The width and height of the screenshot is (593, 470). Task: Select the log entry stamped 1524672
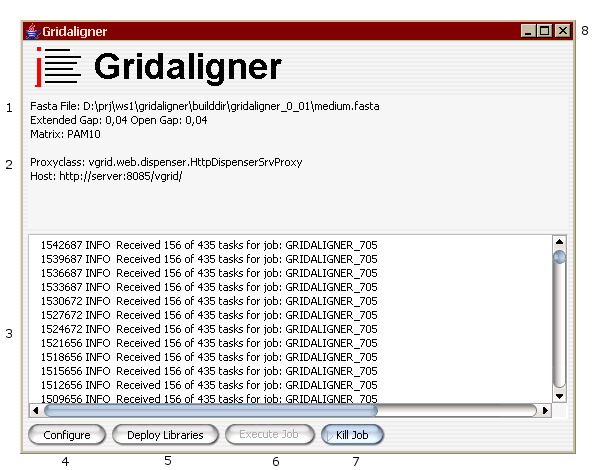209,329
